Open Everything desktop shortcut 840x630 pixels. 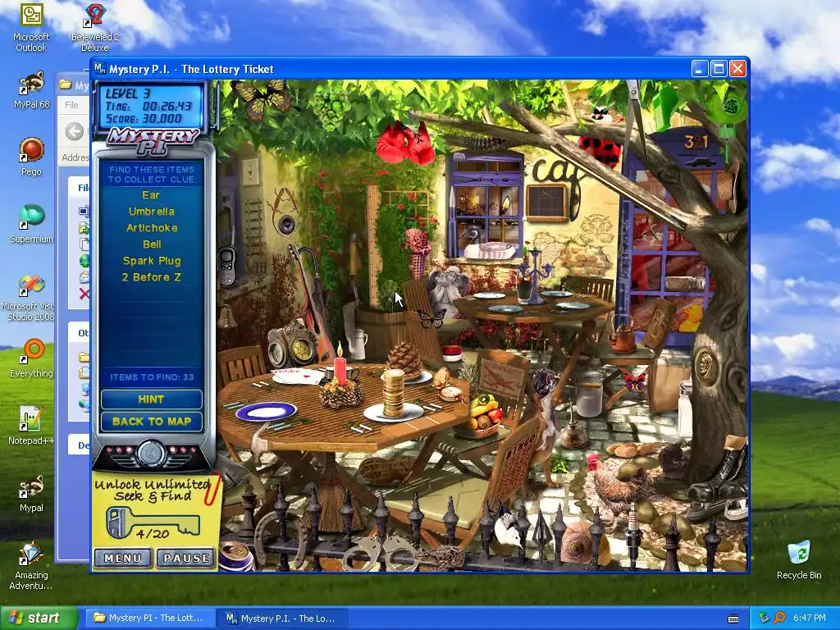(x=31, y=358)
